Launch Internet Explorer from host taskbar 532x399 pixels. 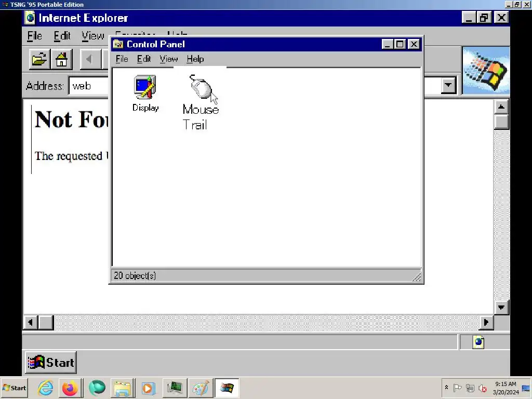click(x=46, y=388)
